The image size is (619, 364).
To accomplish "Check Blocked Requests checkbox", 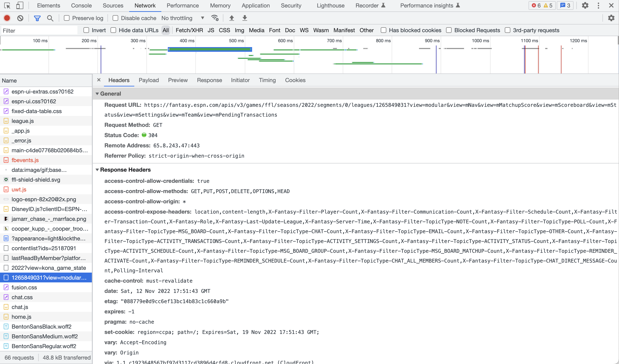I will click(449, 30).
